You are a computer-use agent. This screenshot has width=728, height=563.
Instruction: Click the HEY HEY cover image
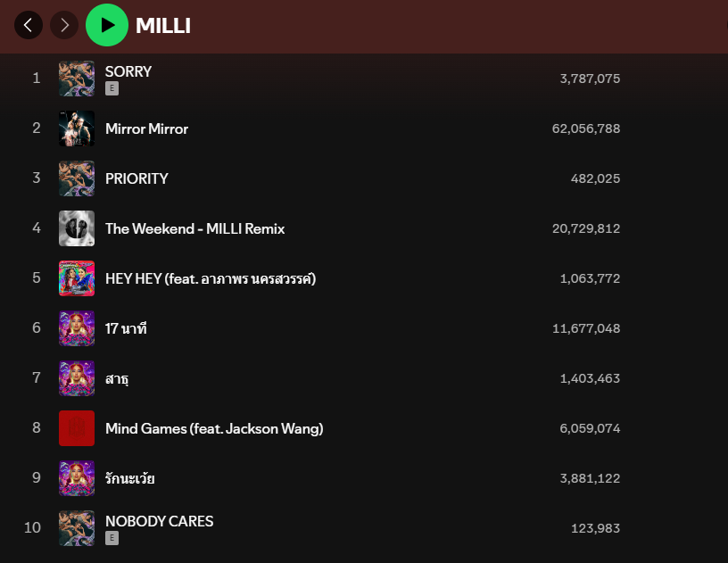[77, 278]
